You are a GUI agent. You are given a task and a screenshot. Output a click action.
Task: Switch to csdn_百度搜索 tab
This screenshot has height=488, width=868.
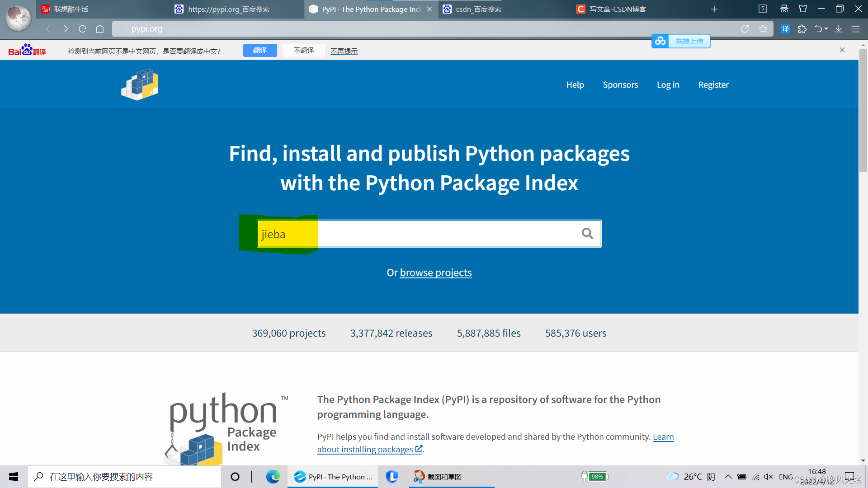[x=478, y=9]
